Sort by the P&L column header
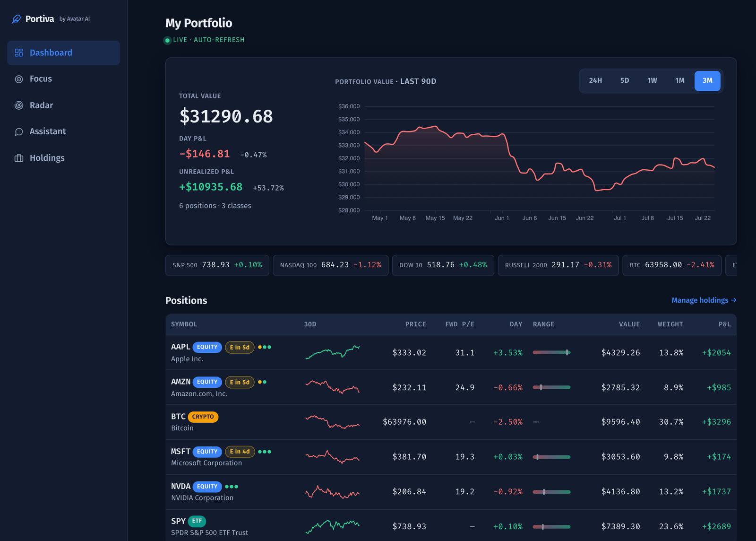This screenshot has height=541, width=756. (724, 324)
